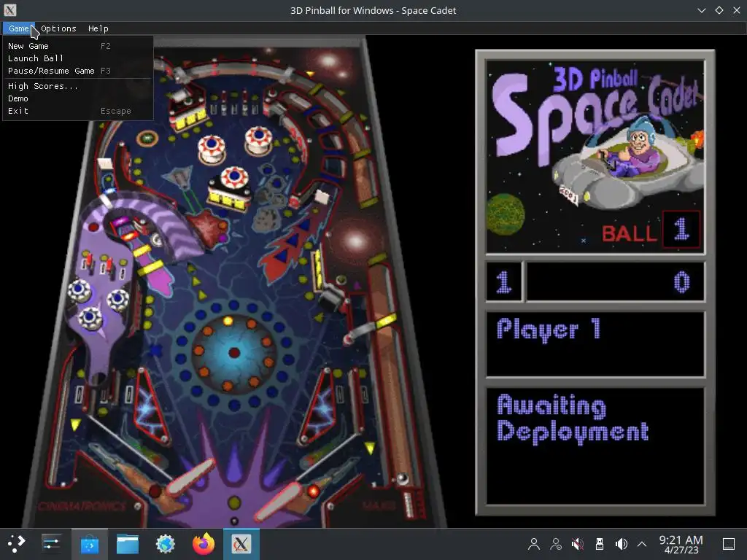Open Dolphin file manager from taskbar
747x560 pixels.
[x=128, y=544]
